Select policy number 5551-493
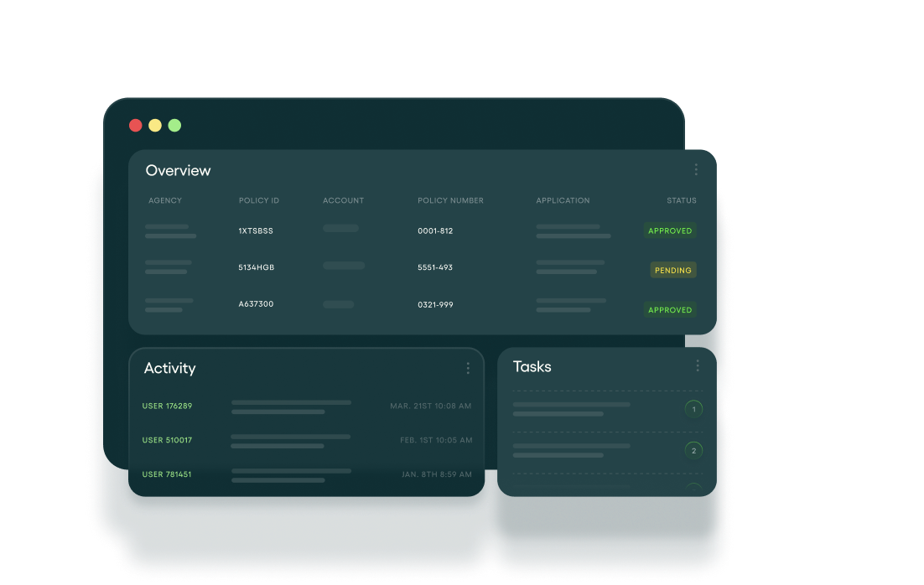924x585 pixels. click(435, 267)
